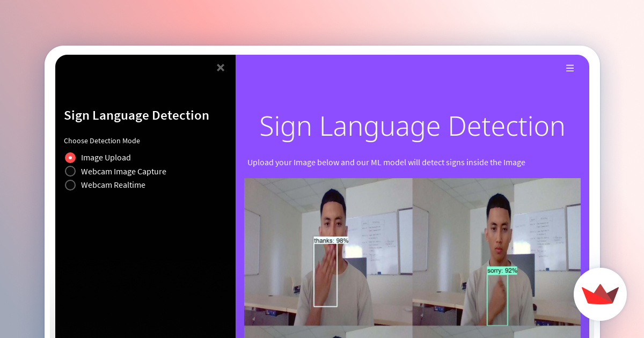Screen dimensions: 644x338
Task: Click the Streamlit crown logo badge
Action: (600, 294)
